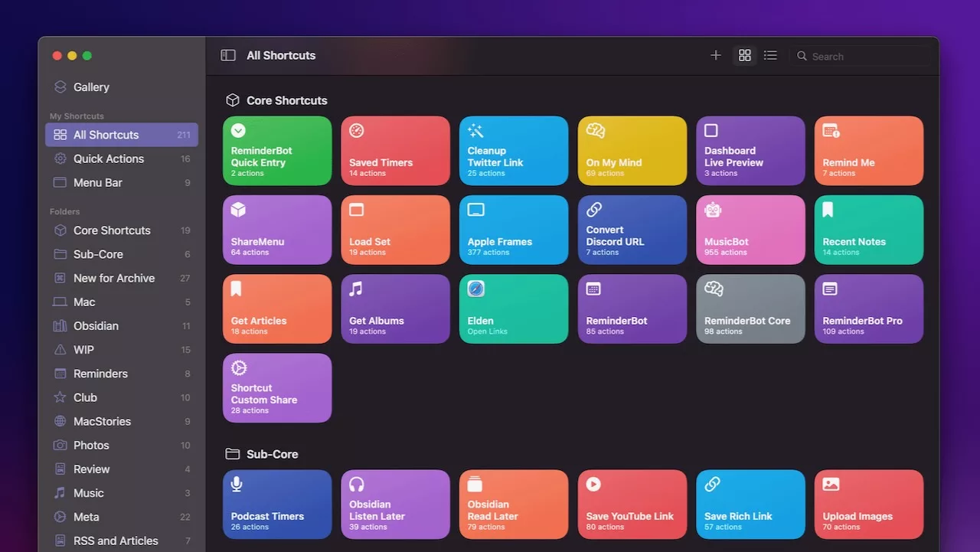Click the Core Shortcuts section header
This screenshot has height=552, width=980.
tap(276, 100)
